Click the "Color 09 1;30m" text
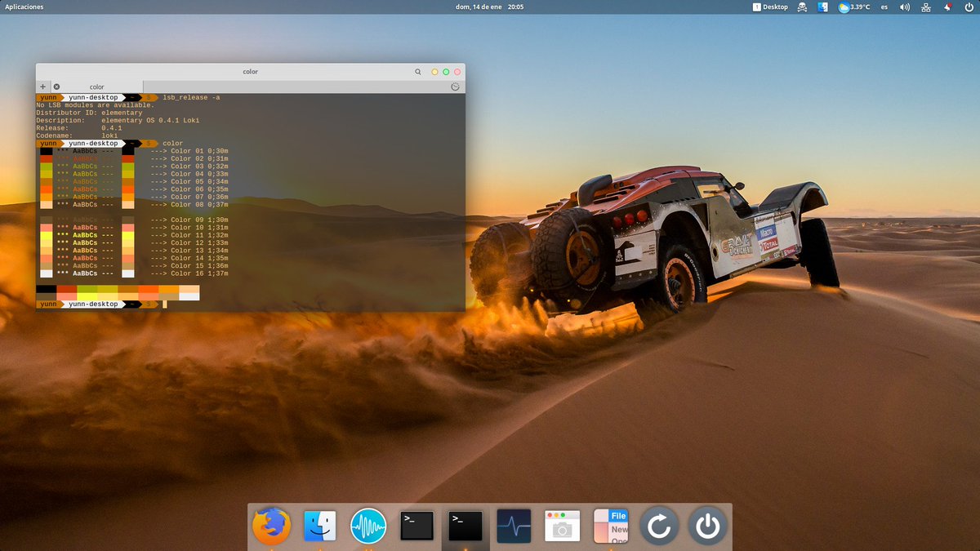Viewport: 980px width, 551px height. pos(199,220)
